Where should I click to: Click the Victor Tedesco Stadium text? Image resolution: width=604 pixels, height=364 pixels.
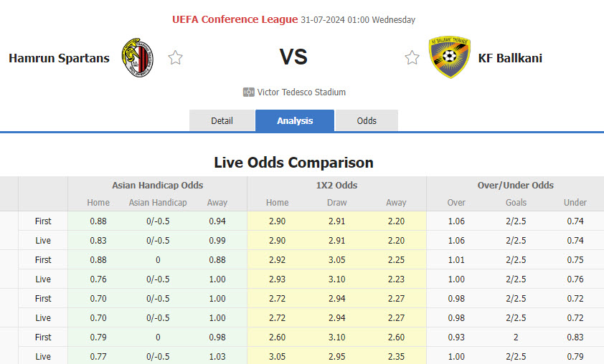tap(301, 92)
